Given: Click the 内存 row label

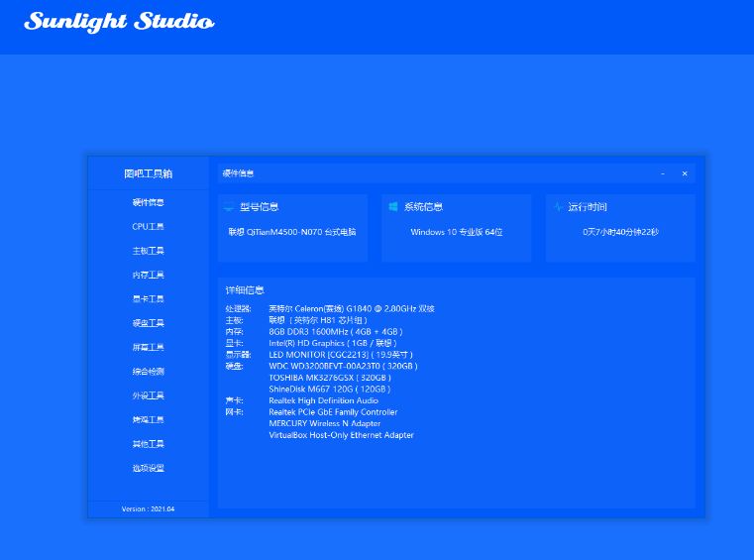Looking at the screenshot, I should click(234, 332).
